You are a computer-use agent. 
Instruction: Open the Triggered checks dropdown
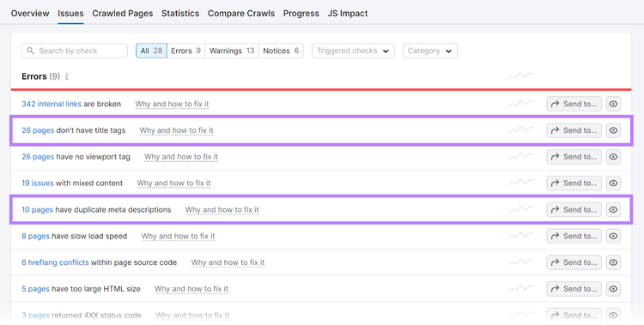[x=353, y=51]
